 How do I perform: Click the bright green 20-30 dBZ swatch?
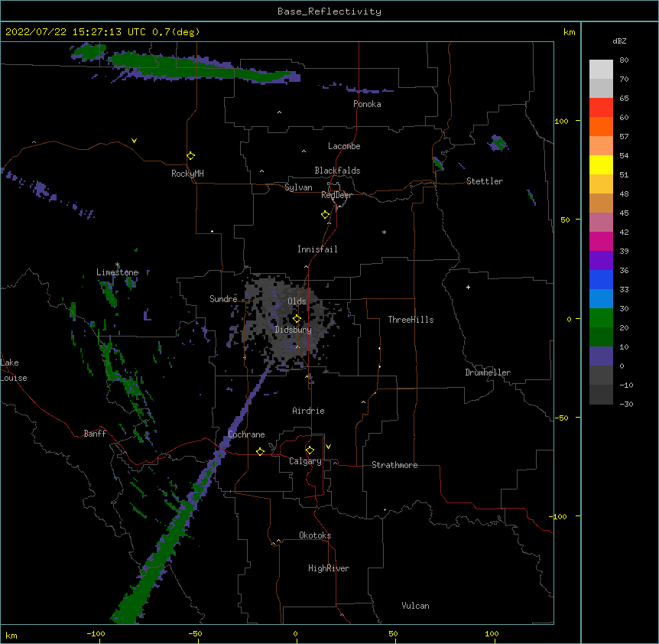click(601, 318)
